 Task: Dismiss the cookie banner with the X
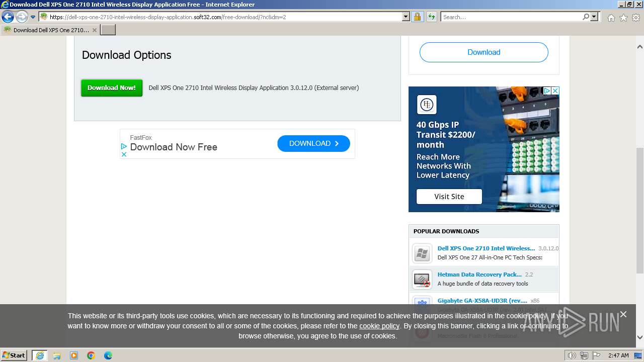(x=623, y=314)
